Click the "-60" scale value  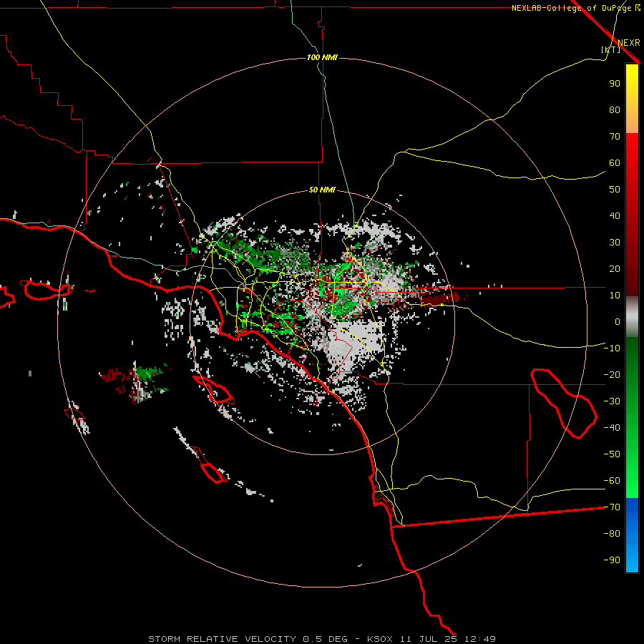click(612, 481)
